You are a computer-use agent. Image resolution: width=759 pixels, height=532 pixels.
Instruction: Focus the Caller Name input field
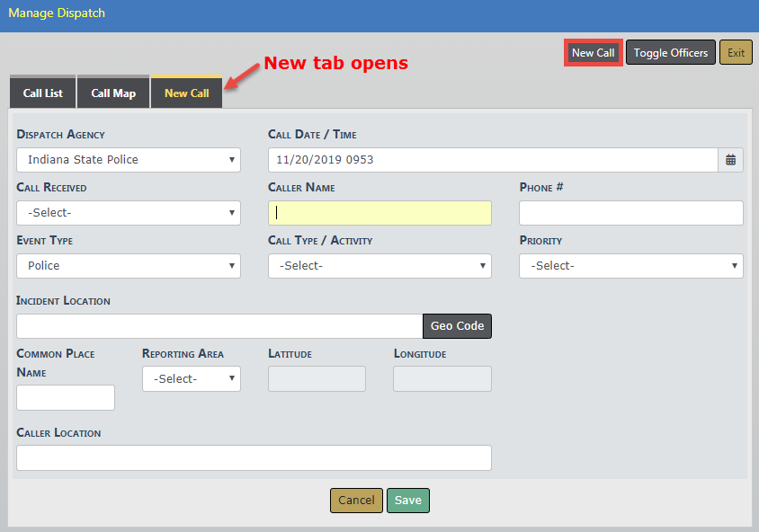(x=379, y=213)
